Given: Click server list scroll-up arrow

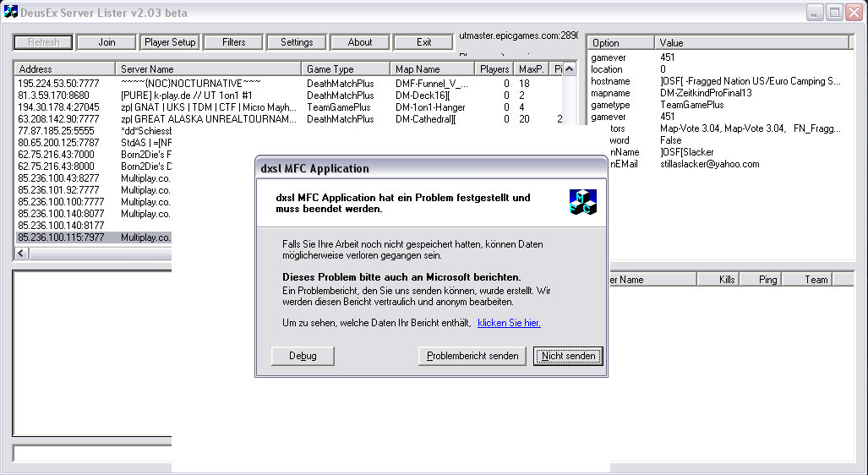Looking at the screenshot, I should 569,69.
